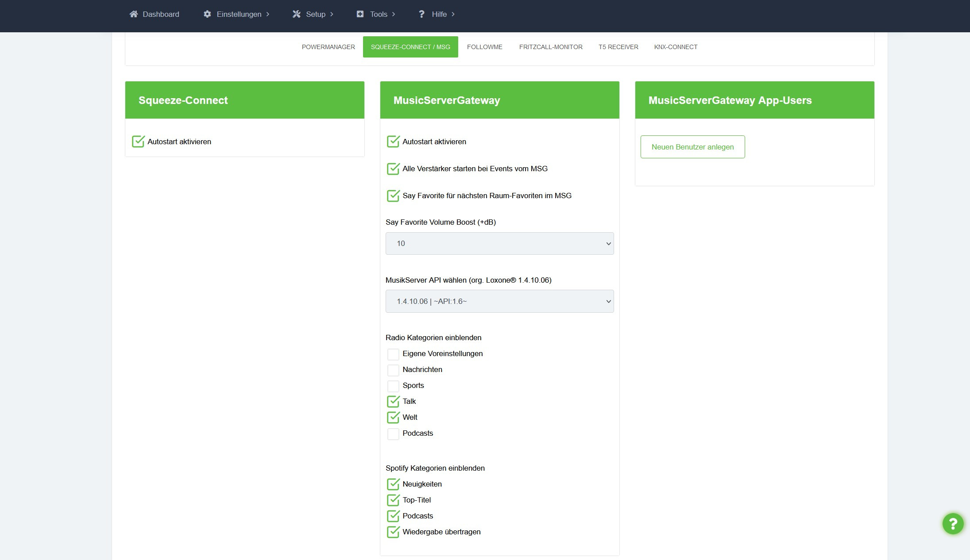
Task: Expand the Tools menu chevron
Action: [x=394, y=14]
